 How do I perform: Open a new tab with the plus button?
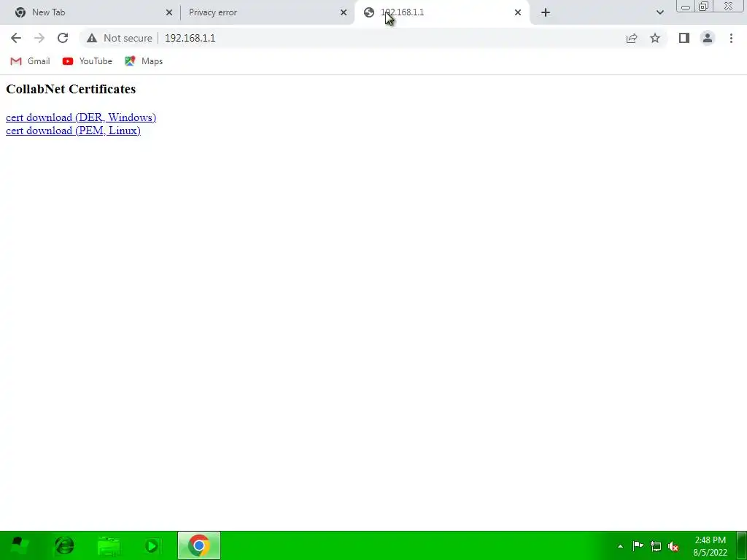[x=546, y=12]
